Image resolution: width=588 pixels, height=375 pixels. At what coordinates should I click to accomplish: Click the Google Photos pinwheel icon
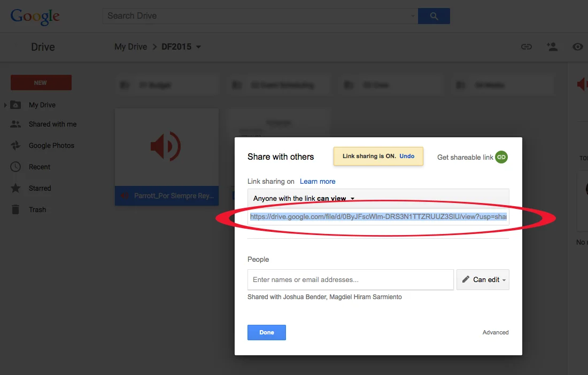(16, 145)
